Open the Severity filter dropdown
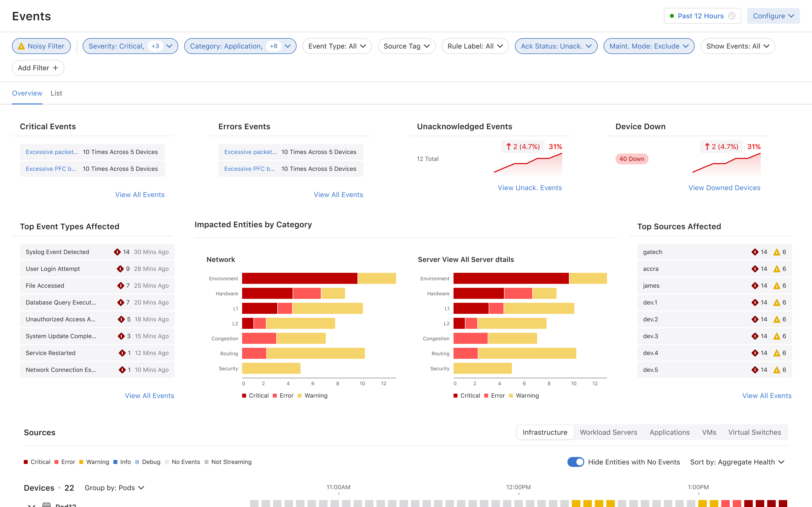Image resolution: width=812 pixels, height=507 pixels. pos(130,46)
